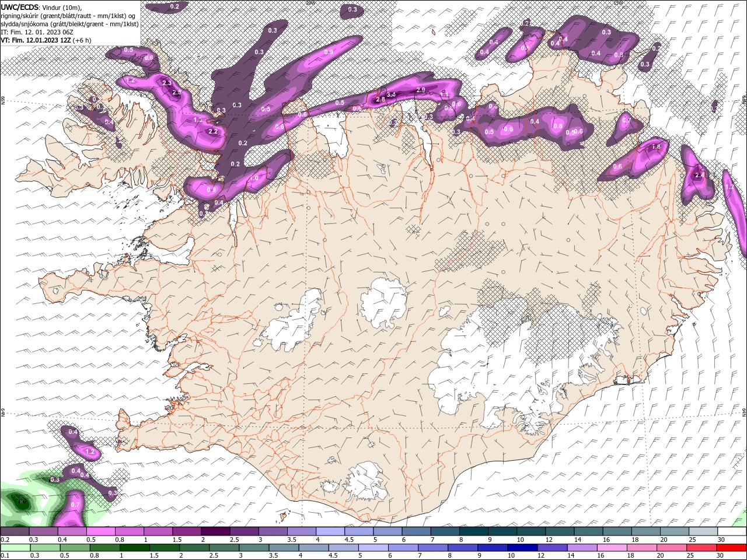The height and width of the screenshot is (560, 747).
Task: Click the 'VT: Fim. 12.01.2023 12Z (+6 h)' line
Action: pos(46,40)
